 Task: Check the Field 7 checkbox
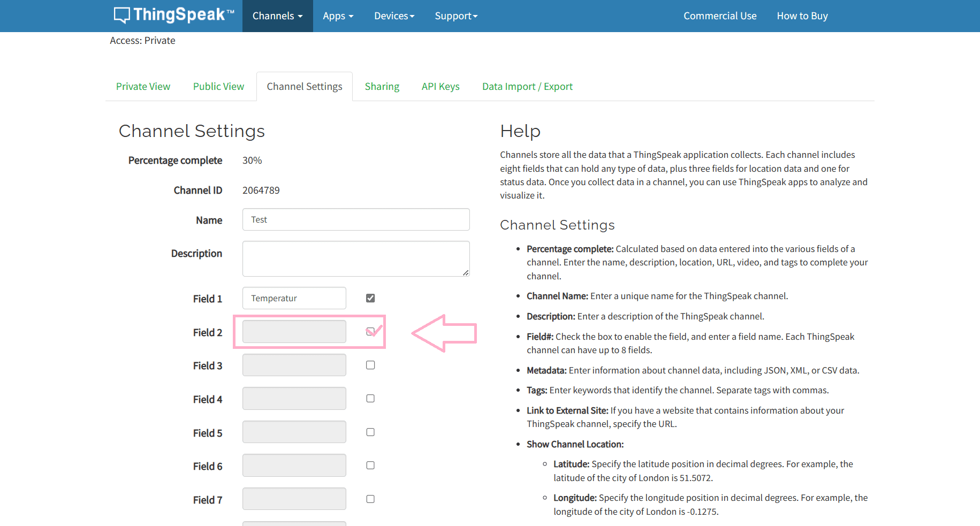click(370, 499)
